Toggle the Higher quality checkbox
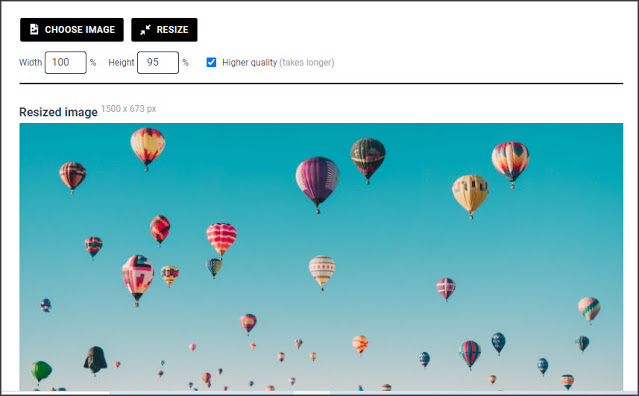Screen dimensions: 639x396 (x=211, y=62)
